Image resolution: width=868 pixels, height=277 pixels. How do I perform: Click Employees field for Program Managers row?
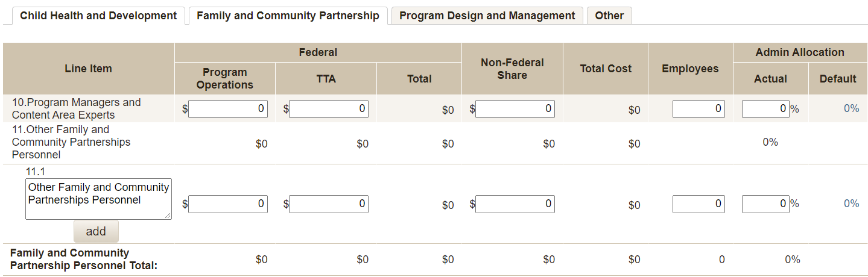coord(699,109)
